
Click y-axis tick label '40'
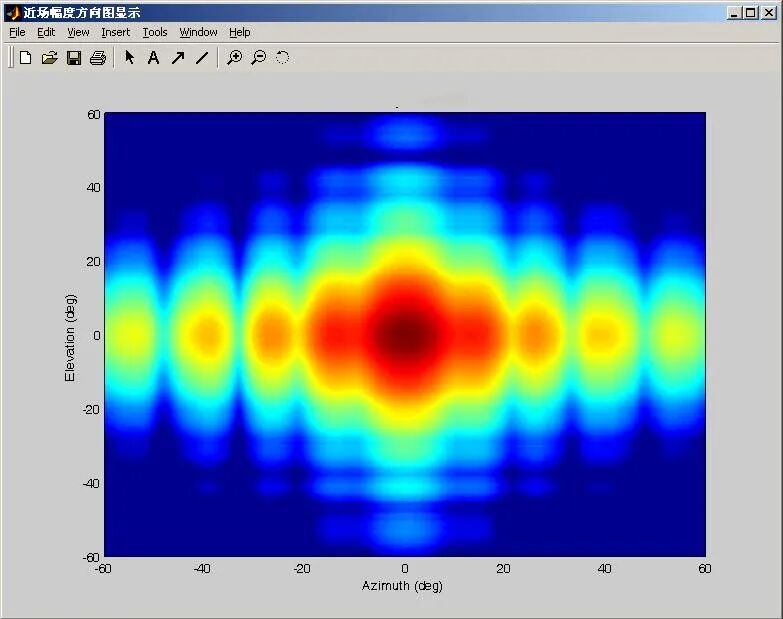[93, 188]
